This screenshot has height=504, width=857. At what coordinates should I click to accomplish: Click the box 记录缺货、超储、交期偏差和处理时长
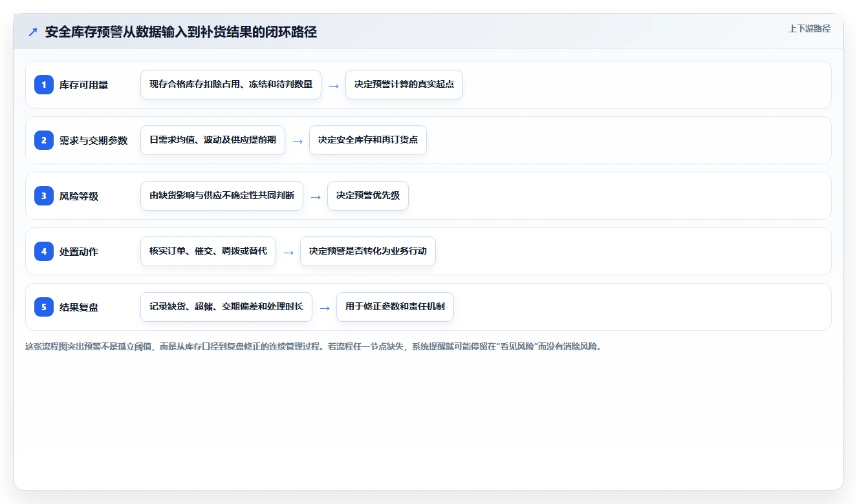point(226,307)
